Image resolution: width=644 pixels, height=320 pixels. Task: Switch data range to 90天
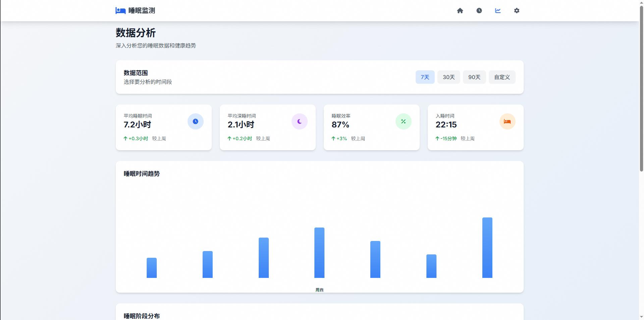[474, 77]
